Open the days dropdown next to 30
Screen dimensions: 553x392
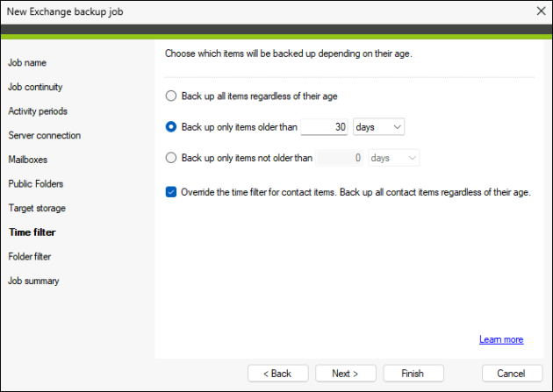pyautogui.click(x=378, y=127)
